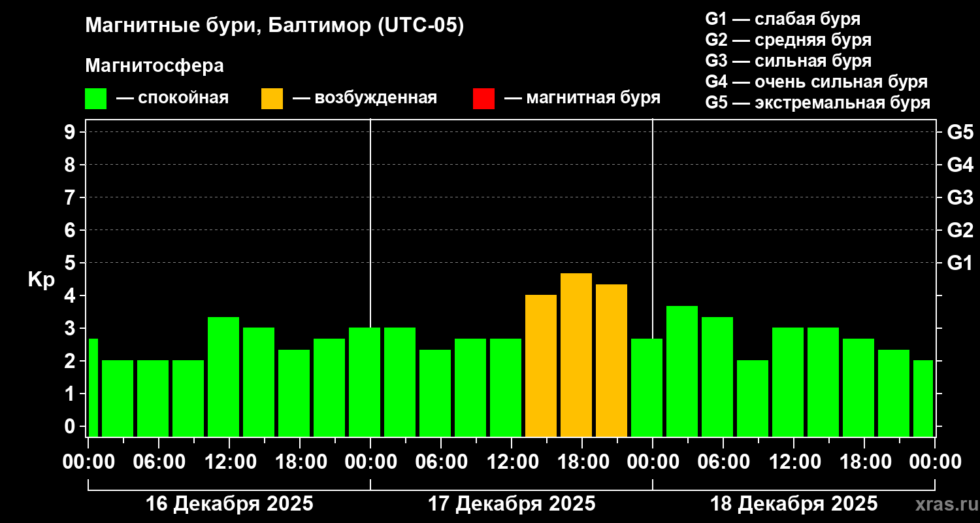Click the '18:00' time label under 18 December
The width and height of the screenshot is (980, 523).
click(x=864, y=462)
